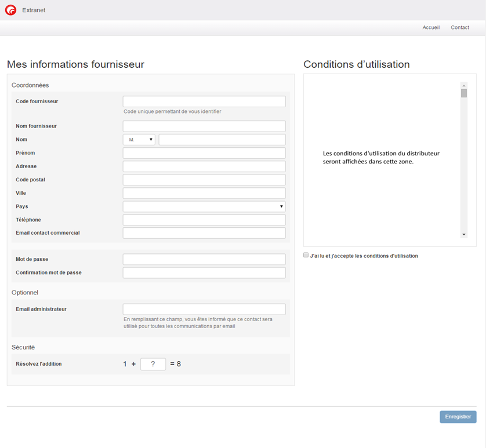Open the Contact menu link
This screenshot has width=486, height=448.
click(460, 27)
